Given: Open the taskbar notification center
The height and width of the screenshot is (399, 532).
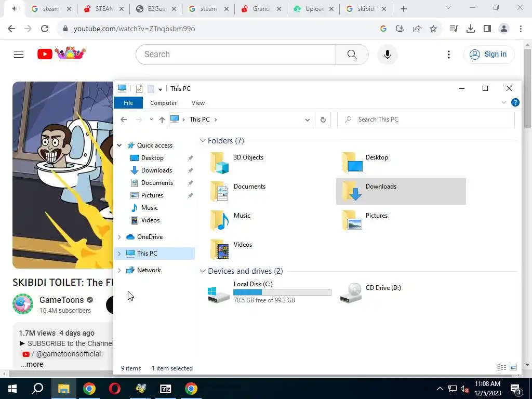Looking at the screenshot, I should (x=515, y=389).
